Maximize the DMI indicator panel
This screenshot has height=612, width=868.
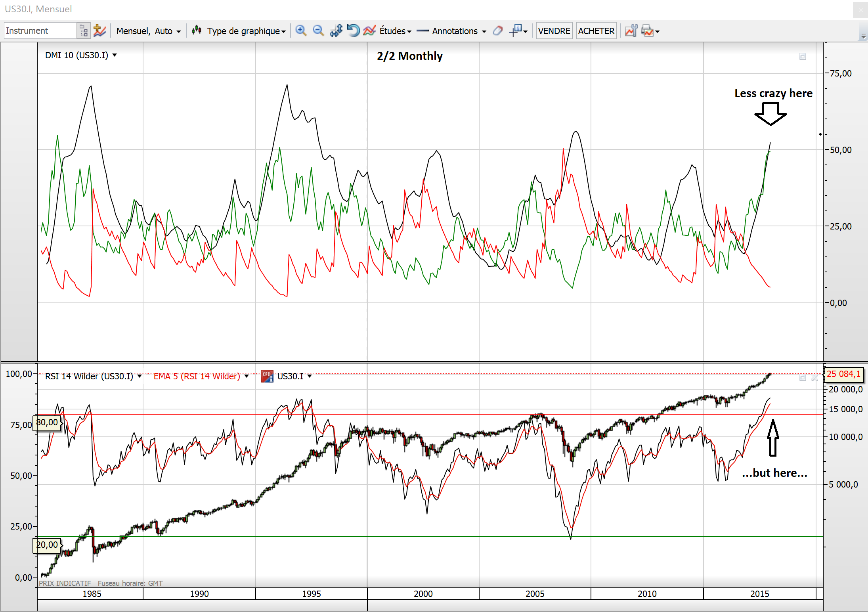pos(803,57)
